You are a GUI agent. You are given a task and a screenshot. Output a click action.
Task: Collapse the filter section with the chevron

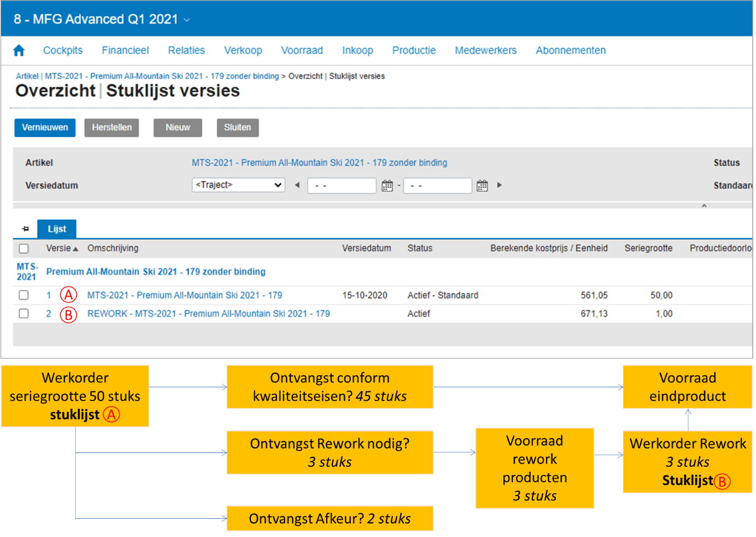tap(704, 206)
